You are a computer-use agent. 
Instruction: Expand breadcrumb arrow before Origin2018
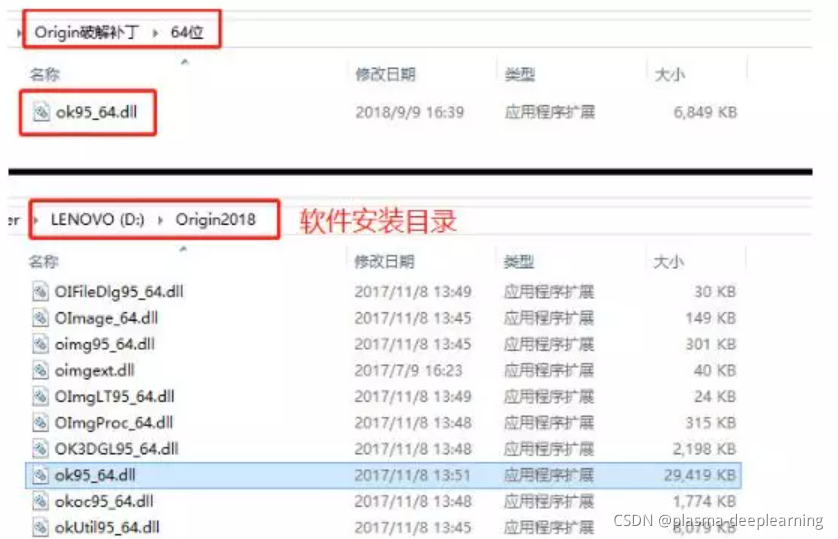point(160,220)
